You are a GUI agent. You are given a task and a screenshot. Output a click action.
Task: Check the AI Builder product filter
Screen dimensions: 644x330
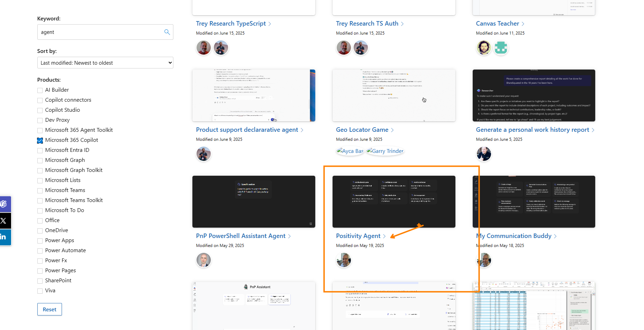[x=40, y=90]
